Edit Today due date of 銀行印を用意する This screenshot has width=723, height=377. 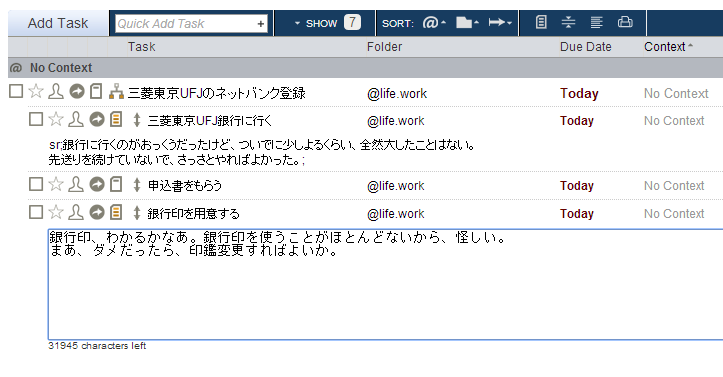pos(577,213)
